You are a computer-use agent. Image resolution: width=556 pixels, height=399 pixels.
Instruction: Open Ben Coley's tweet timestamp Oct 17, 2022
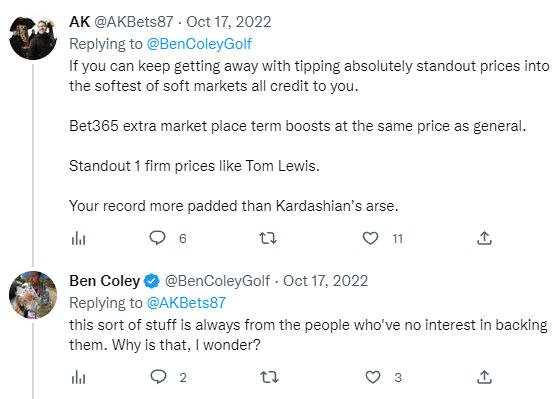(326, 281)
